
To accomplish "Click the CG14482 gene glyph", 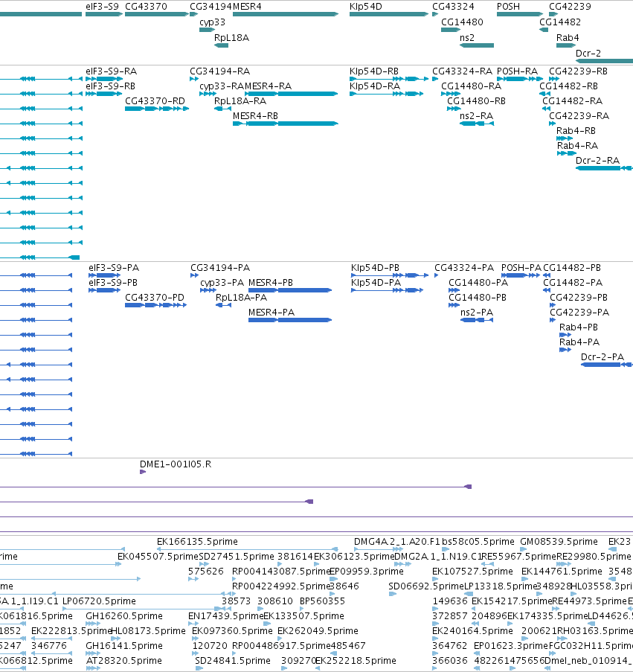I will tap(544, 30).
